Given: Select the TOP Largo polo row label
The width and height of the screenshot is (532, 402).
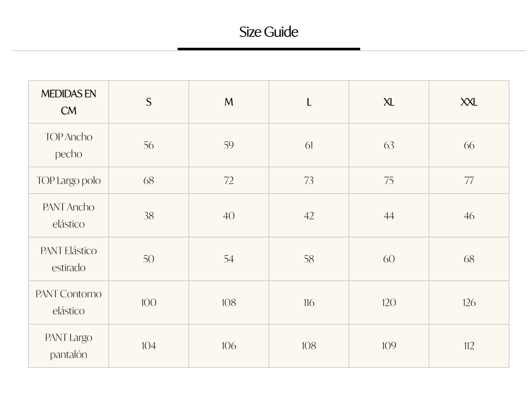Looking at the screenshot, I should coord(68,180).
